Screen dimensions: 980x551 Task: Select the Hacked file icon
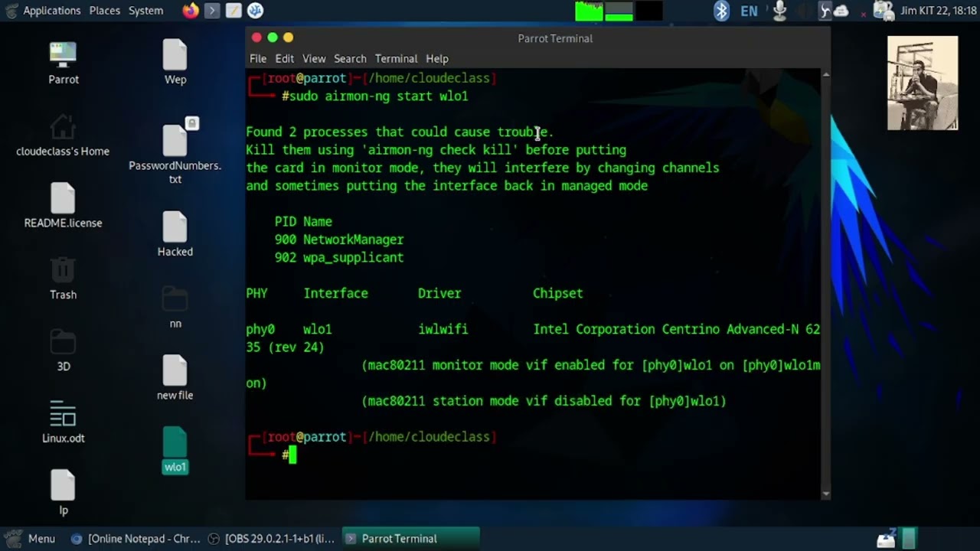coord(175,234)
